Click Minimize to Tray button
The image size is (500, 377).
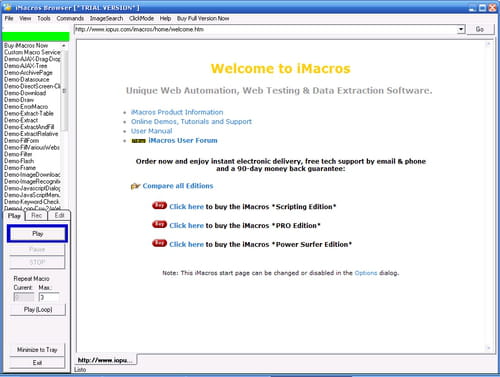(x=37, y=350)
